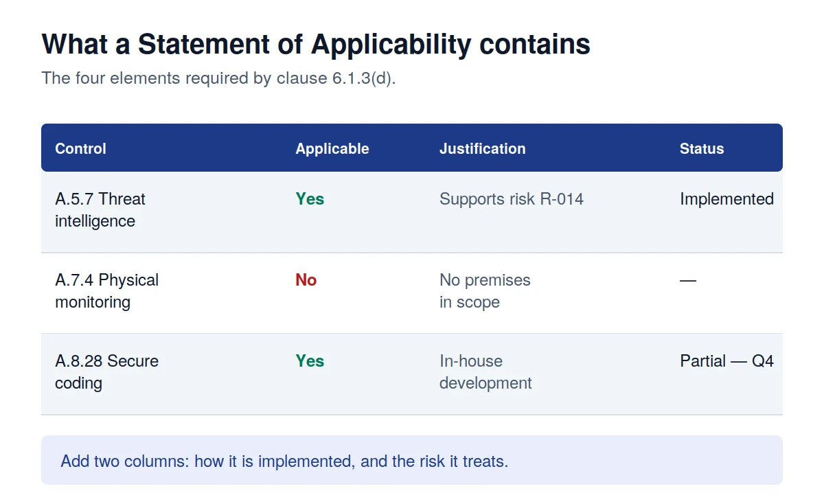This screenshot has height=504, width=824.
Task: Click the "Add two columns" note box
Action: tap(412, 460)
